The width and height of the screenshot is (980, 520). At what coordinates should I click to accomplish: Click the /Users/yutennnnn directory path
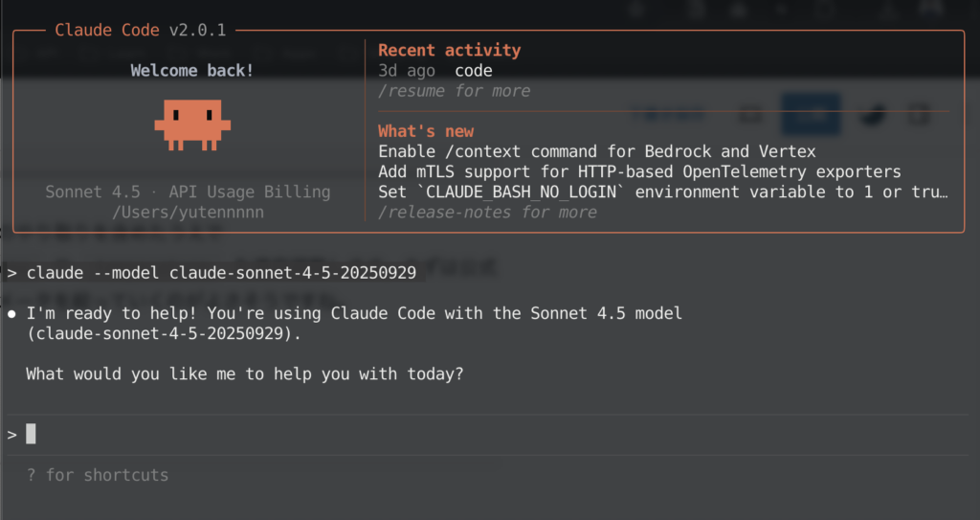188,212
